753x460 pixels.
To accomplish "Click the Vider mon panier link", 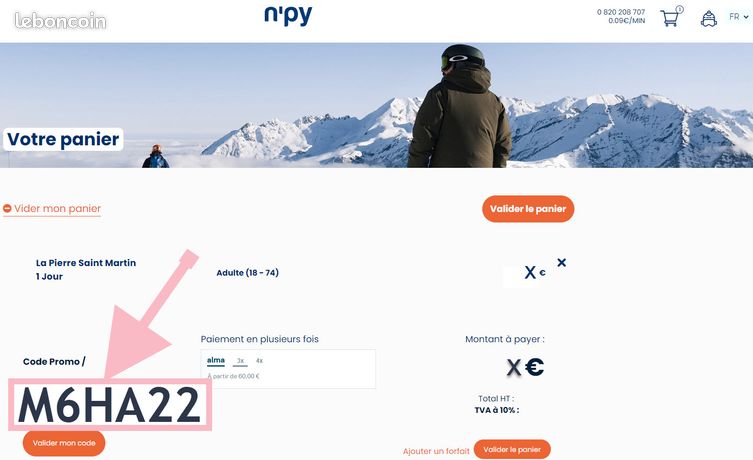I will (x=57, y=208).
